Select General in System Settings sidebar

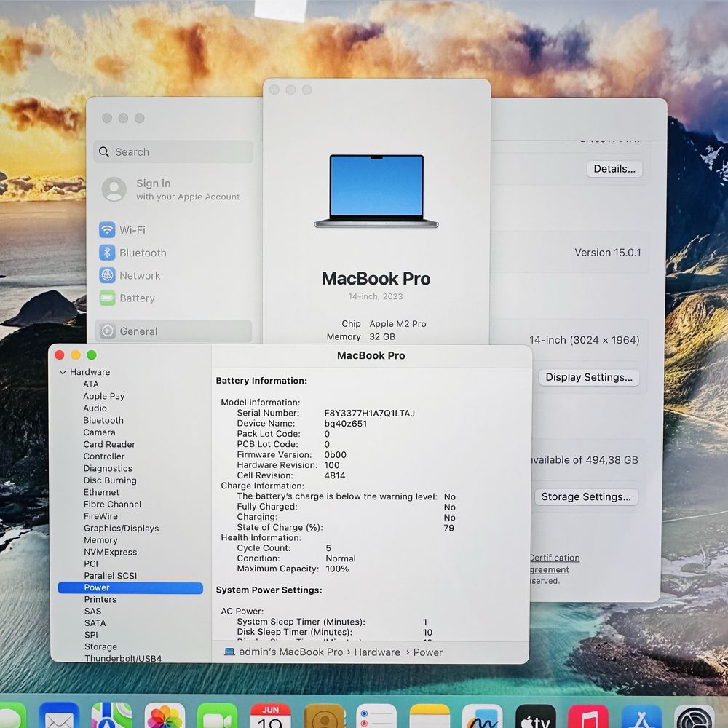pos(173,331)
